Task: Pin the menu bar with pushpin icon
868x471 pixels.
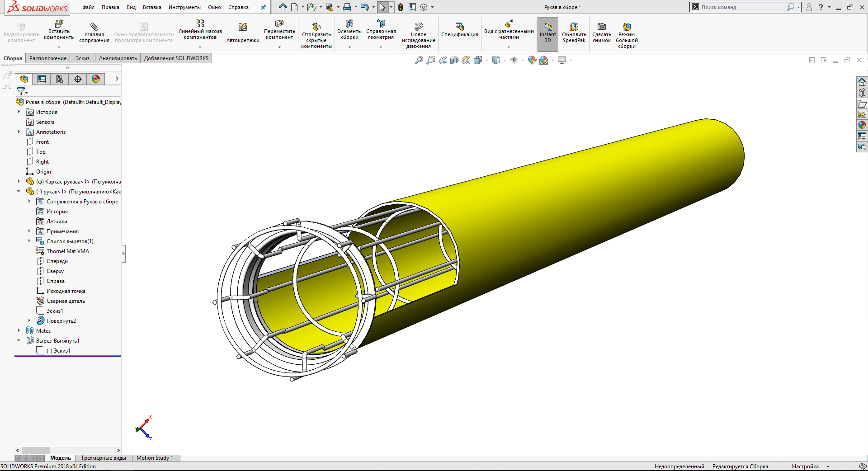Action: click(x=263, y=7)
